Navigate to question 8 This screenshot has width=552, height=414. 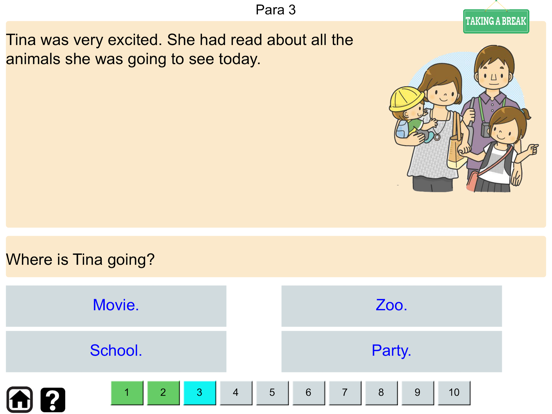[382, 393]
